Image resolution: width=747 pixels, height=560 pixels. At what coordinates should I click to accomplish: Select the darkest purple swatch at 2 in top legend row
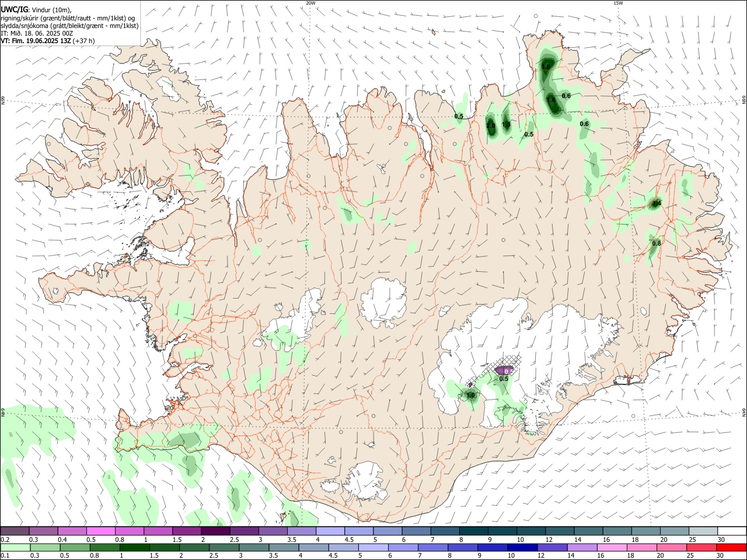point(215,531)
